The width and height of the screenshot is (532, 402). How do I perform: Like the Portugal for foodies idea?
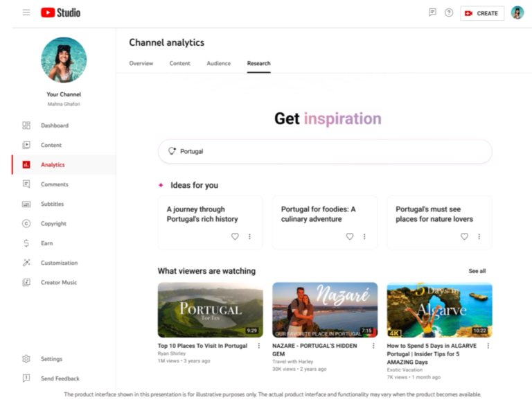(x=349, y=236)
